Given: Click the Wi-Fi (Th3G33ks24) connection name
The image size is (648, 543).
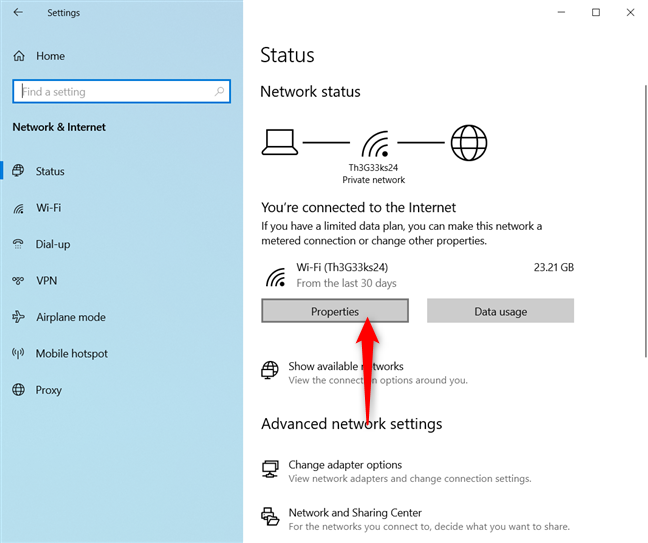Looking at the screenshot, I should tap(342, 267).
